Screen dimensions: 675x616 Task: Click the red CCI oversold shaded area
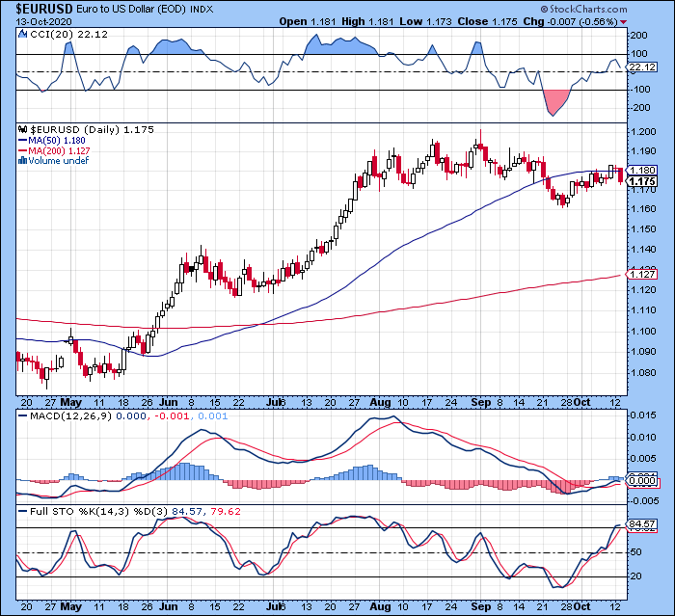coord(555,100)
